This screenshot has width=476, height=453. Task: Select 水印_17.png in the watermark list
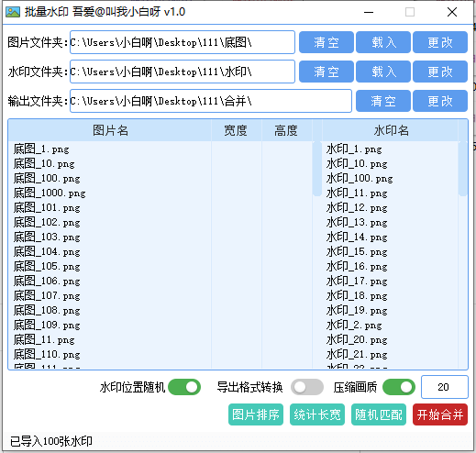coord(391,282)
